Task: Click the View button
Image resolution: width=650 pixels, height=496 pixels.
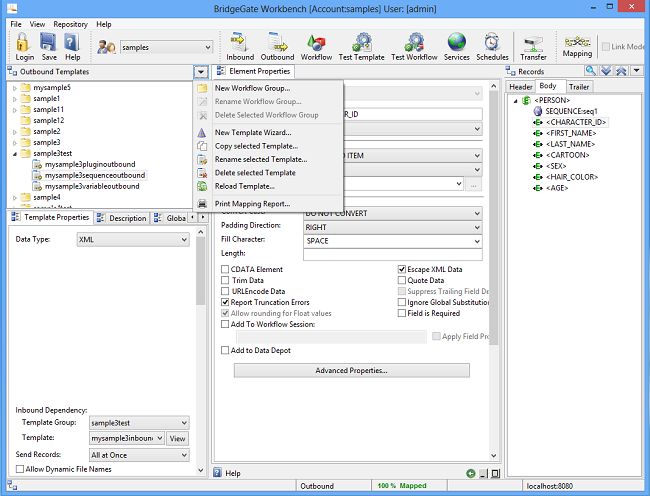Action: 177,438
